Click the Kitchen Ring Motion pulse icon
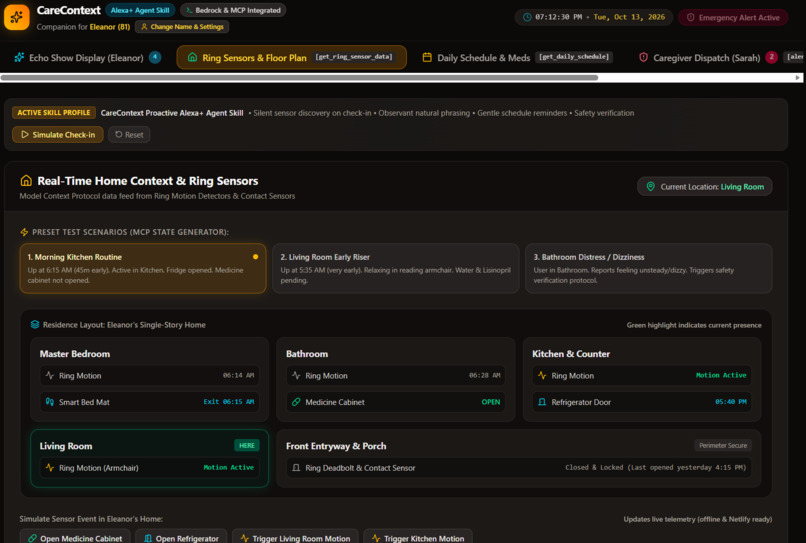Screen dimensions: 806x543 click(542, 375)
